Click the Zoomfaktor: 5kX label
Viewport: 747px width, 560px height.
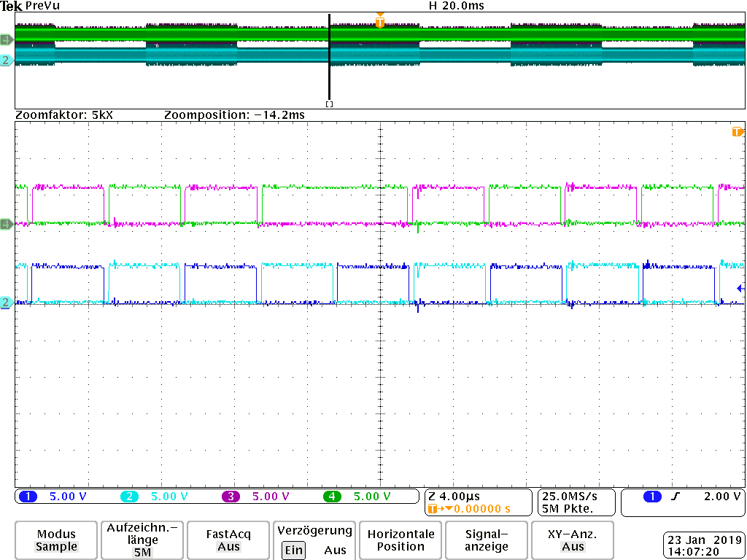[x=64, y=114]
